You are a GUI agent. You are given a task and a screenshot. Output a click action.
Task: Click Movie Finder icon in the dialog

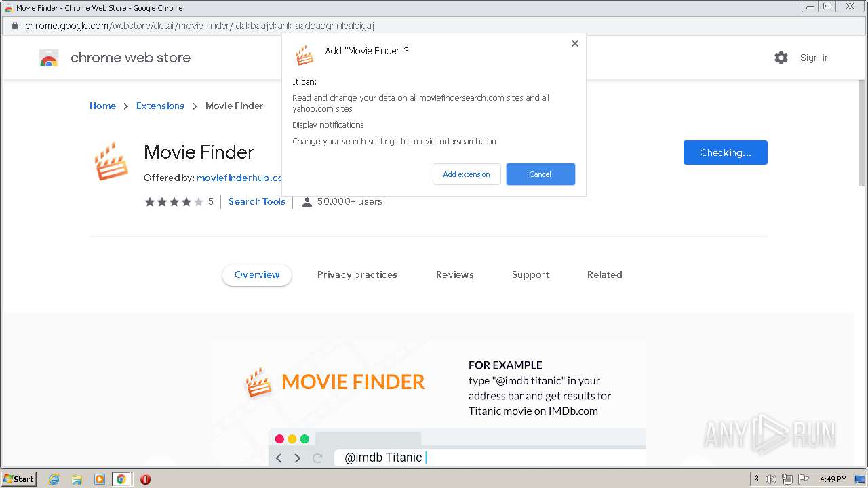coord(304,55)
